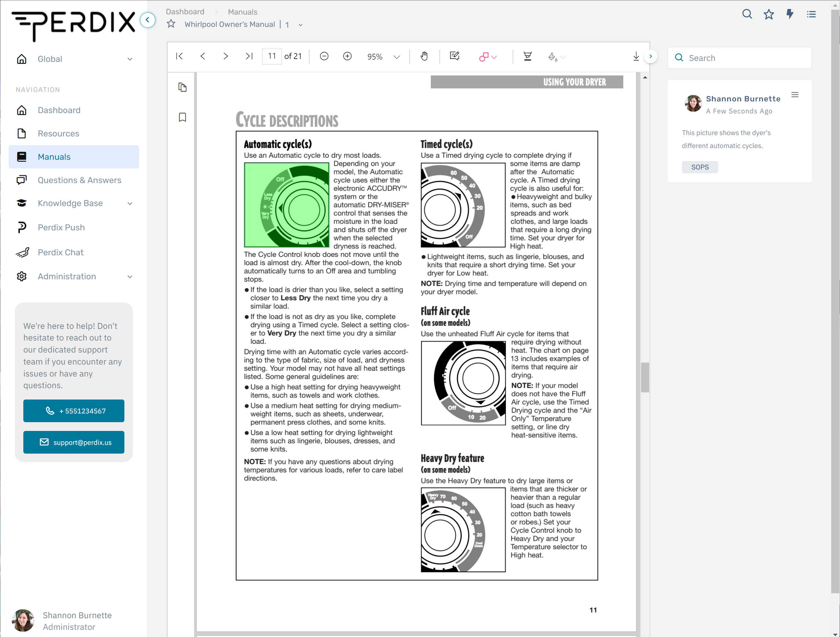The height and width of the screenshot is (637, 840).
Task: Click the Global home icon
Action: click(22, 59)
